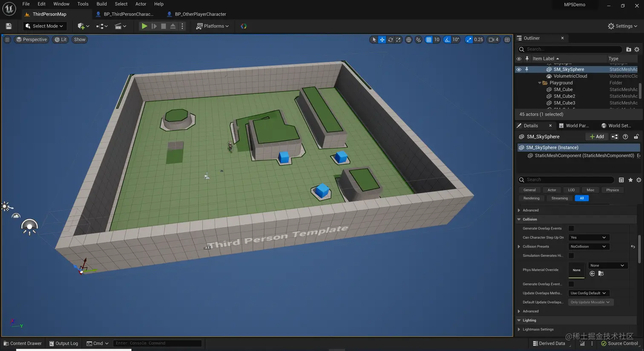Open the Cinematics clapperboard menu
The image size is (644, 351).
121,26
